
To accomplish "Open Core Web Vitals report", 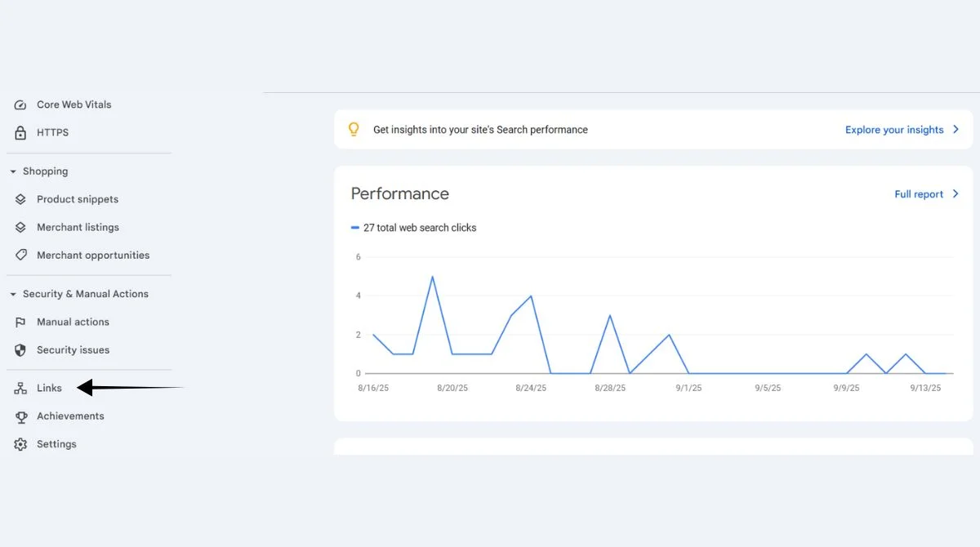I will tap(74, 105).
